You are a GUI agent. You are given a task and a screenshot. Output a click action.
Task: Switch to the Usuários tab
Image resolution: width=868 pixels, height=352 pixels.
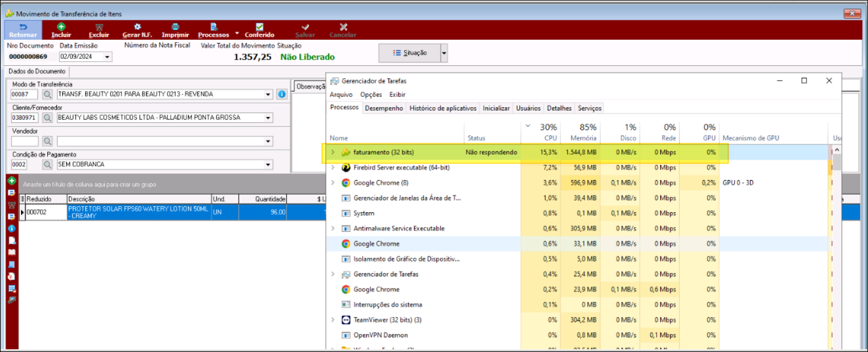pos(529,108)
